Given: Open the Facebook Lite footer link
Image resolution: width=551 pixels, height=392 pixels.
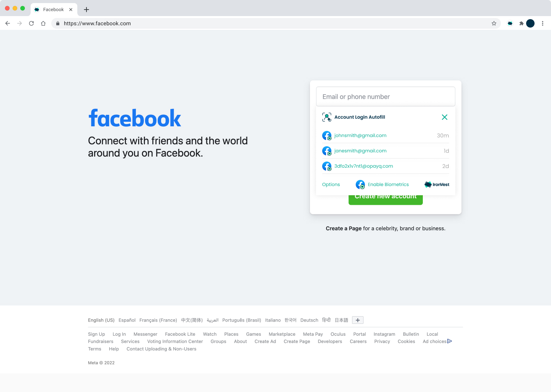Looking at the screenshot, I should tap(180, 334).
